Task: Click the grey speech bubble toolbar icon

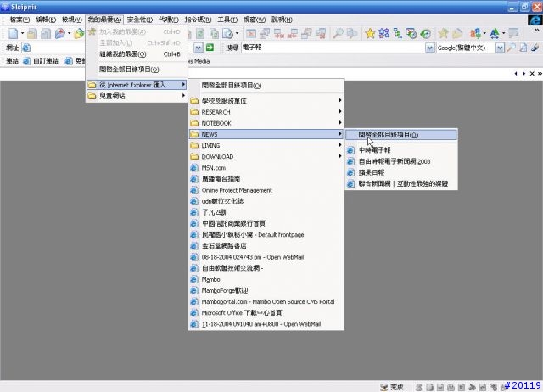Action: tap(514, 34)
